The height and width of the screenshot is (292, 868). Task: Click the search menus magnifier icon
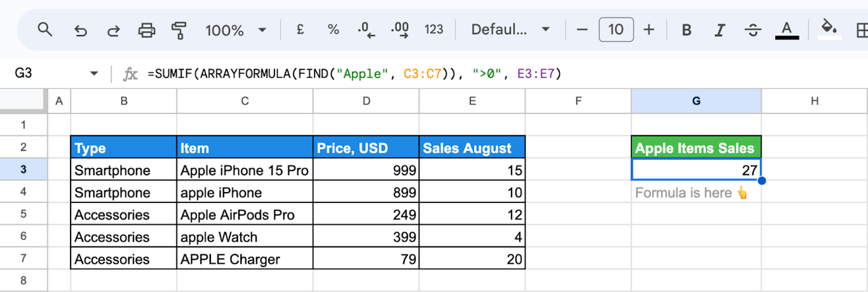pyautogui.click(x=44, y=29)
